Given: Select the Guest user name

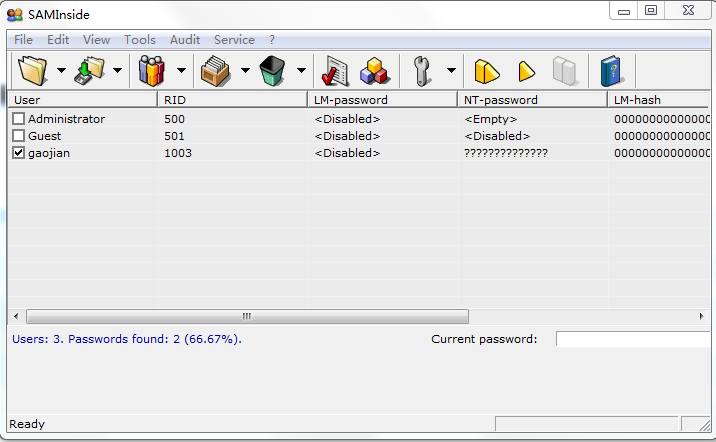Looking at the screenshot, I should 44,136.
